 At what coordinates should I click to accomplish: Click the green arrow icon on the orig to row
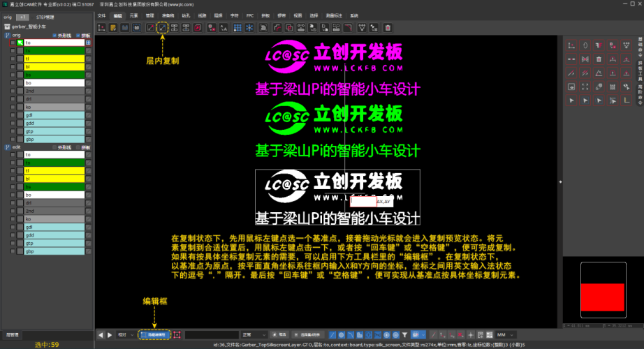click(20, 43)
